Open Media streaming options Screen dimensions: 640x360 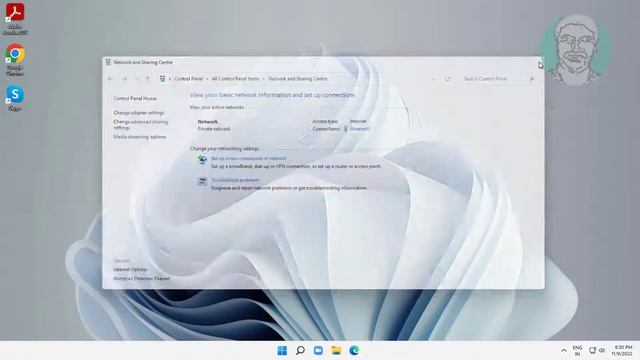140,137
